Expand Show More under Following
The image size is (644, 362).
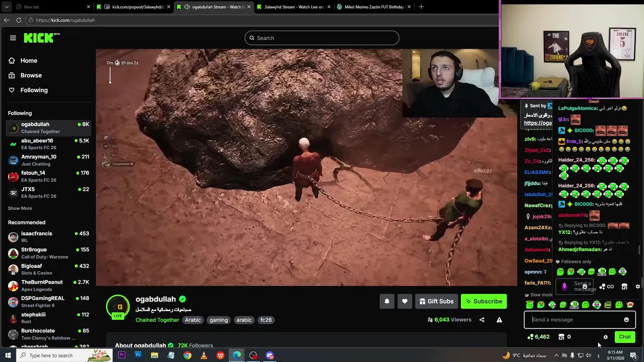[20, 208]
